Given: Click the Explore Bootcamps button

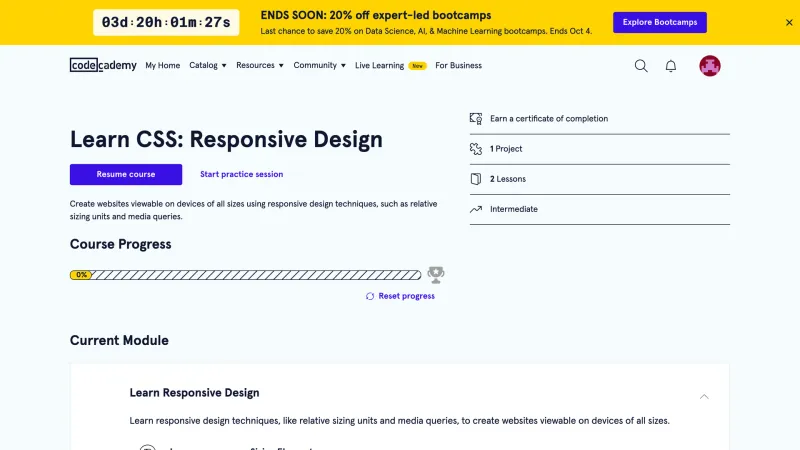Looking at the screenshot, I should tap(660, 22).
